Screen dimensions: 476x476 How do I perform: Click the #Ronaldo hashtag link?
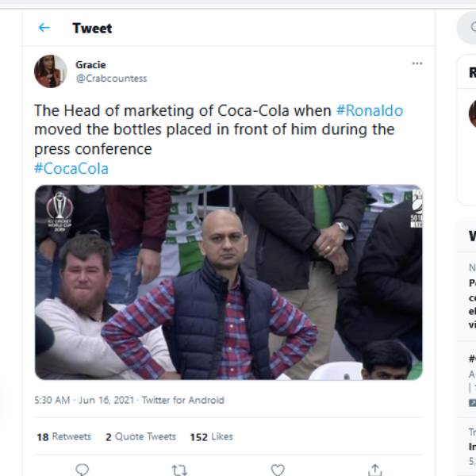(369, 110)
